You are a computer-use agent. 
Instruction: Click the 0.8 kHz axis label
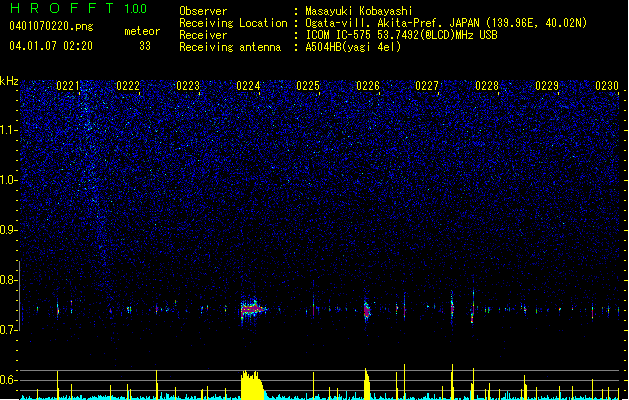(x=9, y=280)
